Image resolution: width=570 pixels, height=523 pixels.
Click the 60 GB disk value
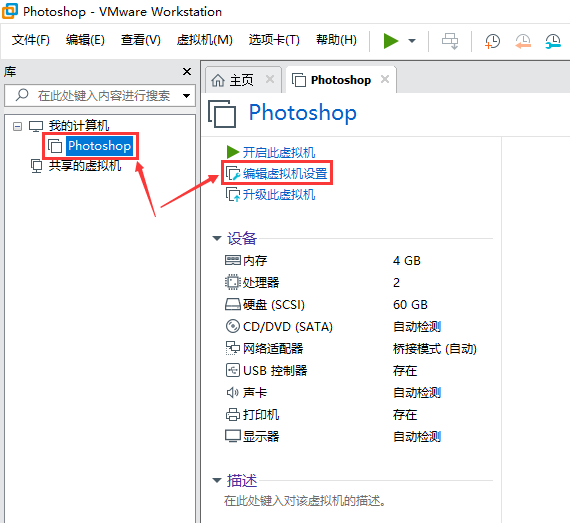(x=410, y=305)
